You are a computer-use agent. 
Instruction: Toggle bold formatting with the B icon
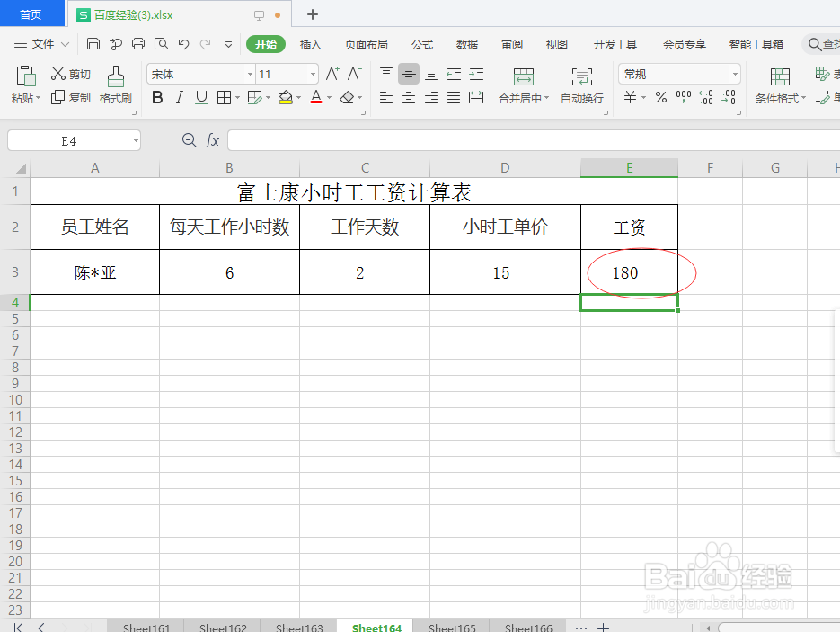(157, 98)
